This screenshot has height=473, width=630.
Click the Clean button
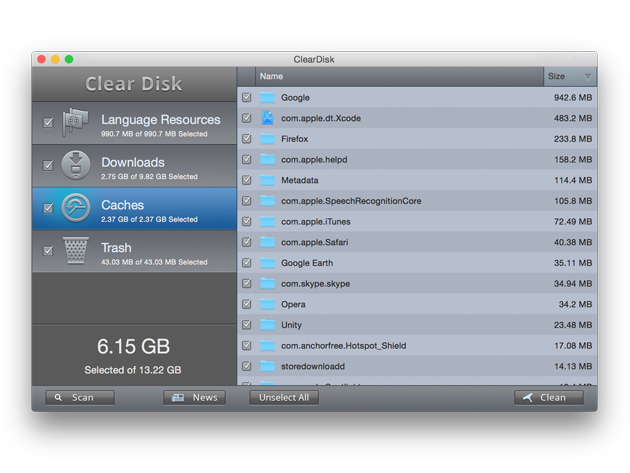tap(549, 397)
